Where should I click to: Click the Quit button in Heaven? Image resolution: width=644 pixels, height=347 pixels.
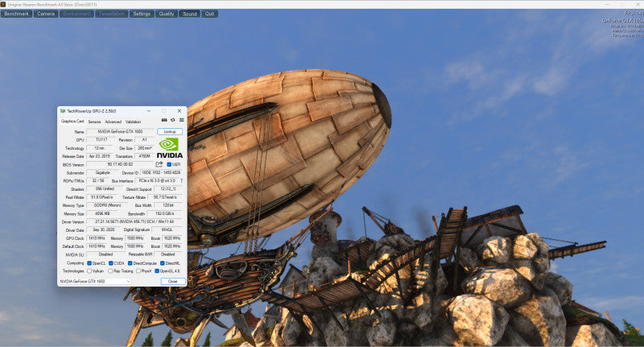(209, 14)
